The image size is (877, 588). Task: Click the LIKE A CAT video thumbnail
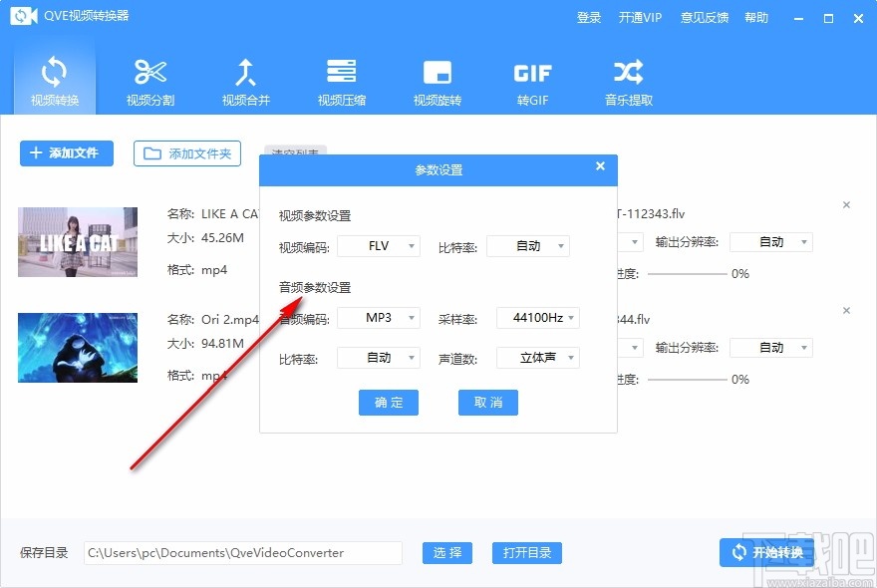tap(77, 241)
